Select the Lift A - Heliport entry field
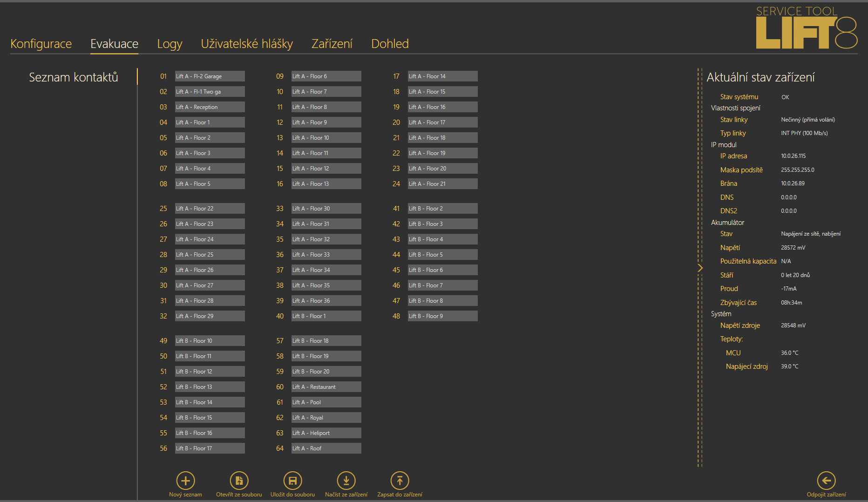Image resolution: width=868 pixels, height=502 pixels. tap(326, 433)
